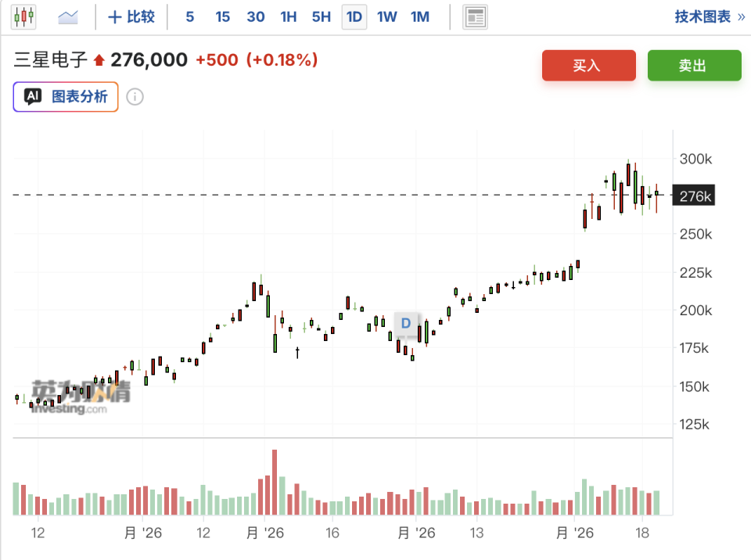Select the candlestick chart type icon
Viewport: 751px width, 560px height.
pyautogui.click(x=23, y=16)
